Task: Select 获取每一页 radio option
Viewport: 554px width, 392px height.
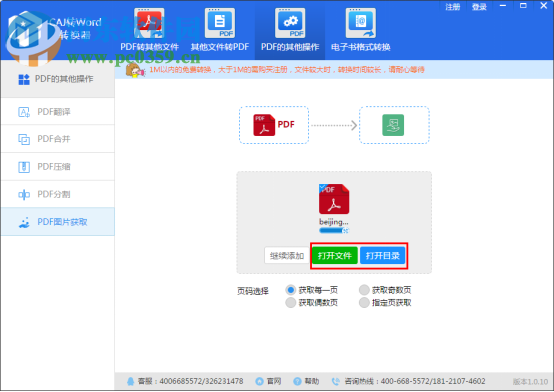Action: [x=290, y=290]
